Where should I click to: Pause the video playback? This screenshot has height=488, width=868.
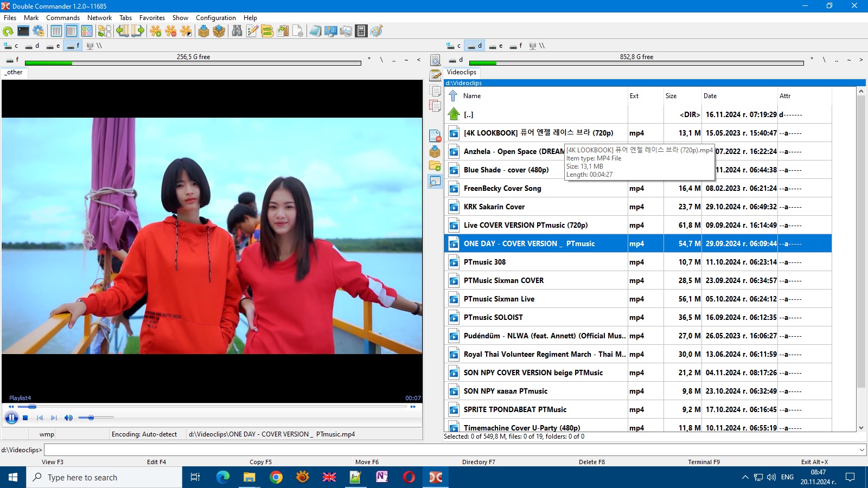pyautogui.click(x=11, y=418)
